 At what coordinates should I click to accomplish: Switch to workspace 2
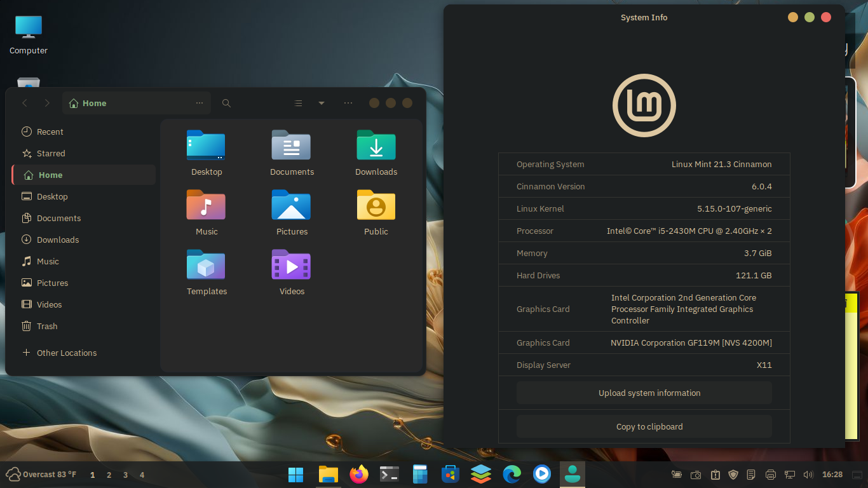(x=109, y=475)
